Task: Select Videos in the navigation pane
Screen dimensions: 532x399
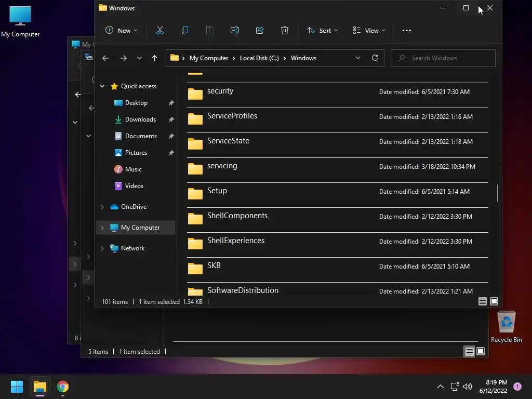Action: pyautogui.click(x=134, y=186)
